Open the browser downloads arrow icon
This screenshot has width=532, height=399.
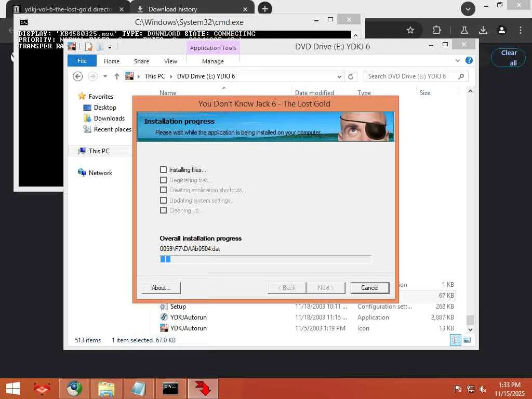[483, 30]
